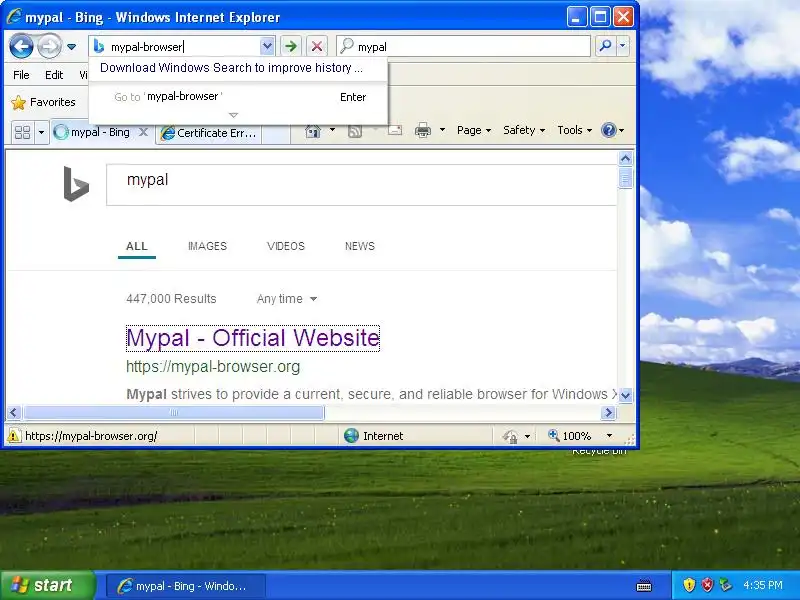
Task: Click the Bing logo on the page
Action: click(76, 184)
